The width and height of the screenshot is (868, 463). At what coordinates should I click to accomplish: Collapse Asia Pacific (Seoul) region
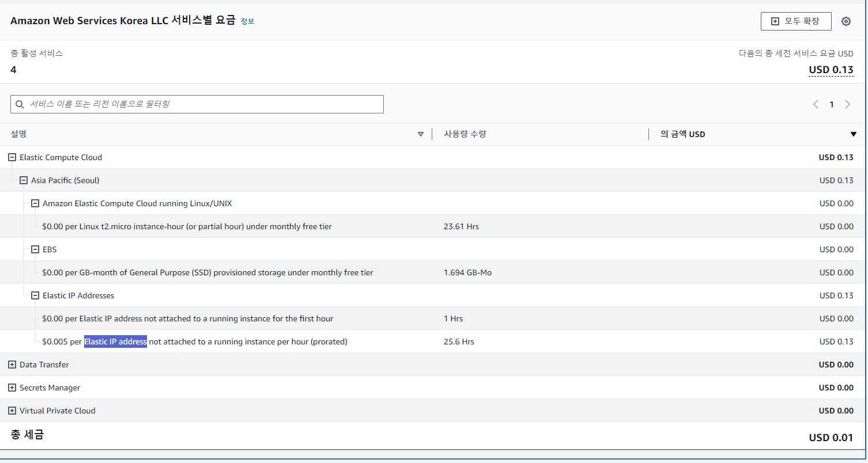[24, 180]
